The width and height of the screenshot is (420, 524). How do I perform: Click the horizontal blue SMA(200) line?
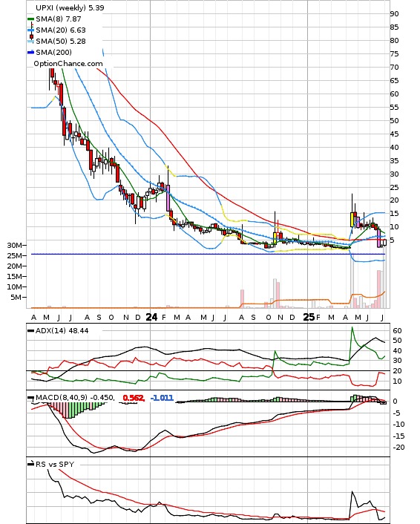[208, 255]
